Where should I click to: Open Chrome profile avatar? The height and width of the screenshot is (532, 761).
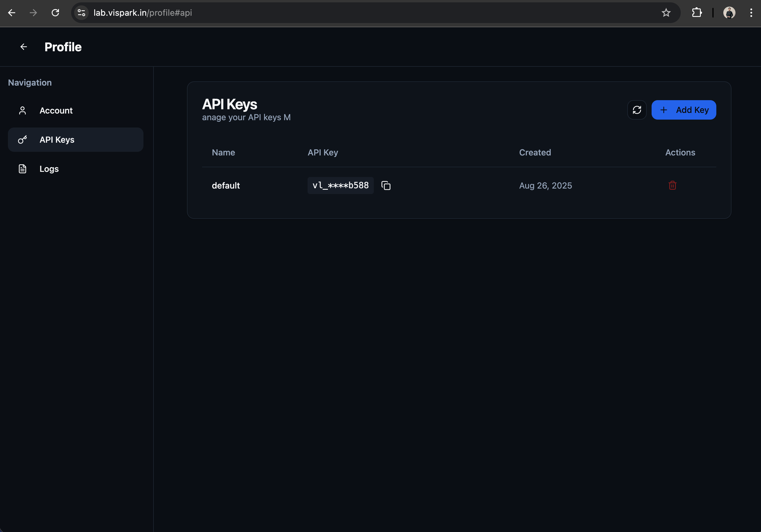click(x=729, y=13)
